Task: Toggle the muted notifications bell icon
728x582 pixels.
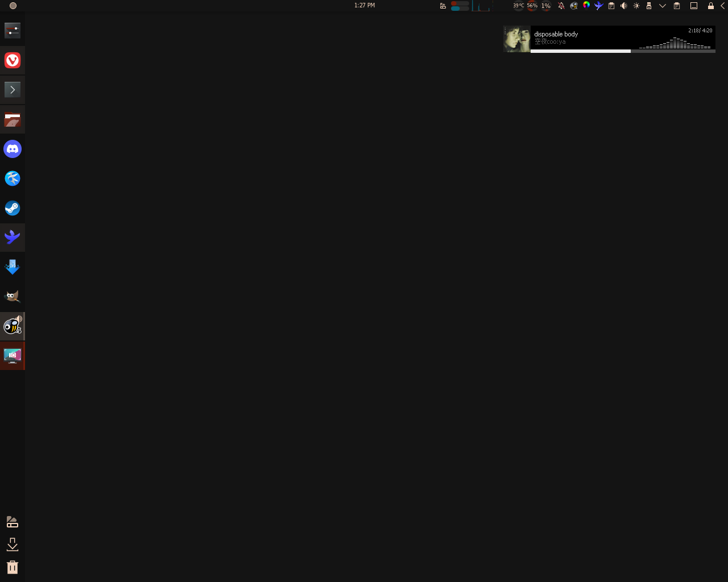Action: pyautogui.click(x=561, y=6)
